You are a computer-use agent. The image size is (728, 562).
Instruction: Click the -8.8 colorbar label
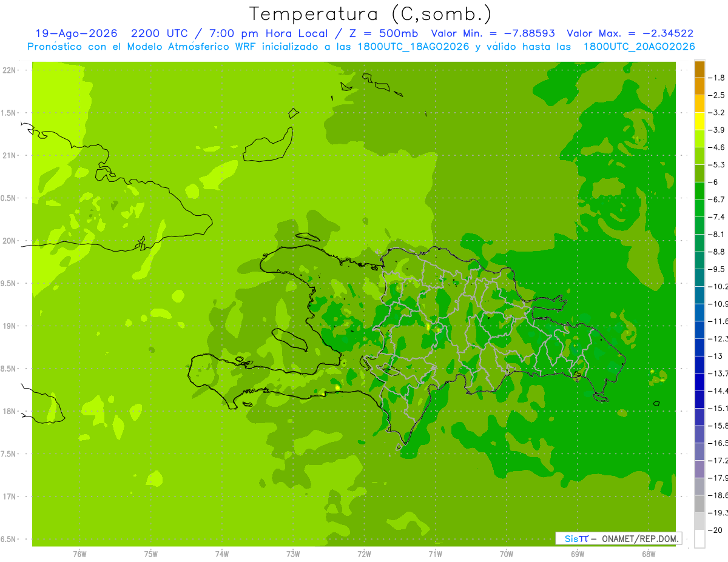coord(716,252)
